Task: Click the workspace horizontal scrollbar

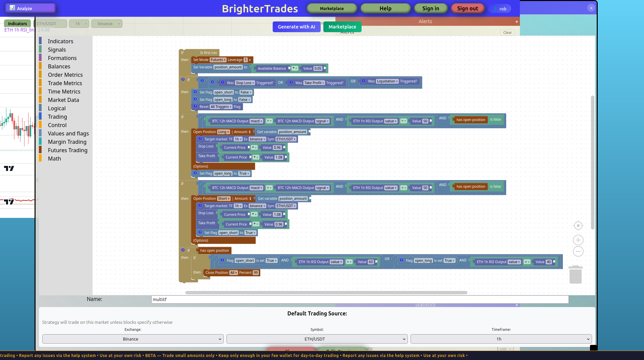Action: pos(326,293)
